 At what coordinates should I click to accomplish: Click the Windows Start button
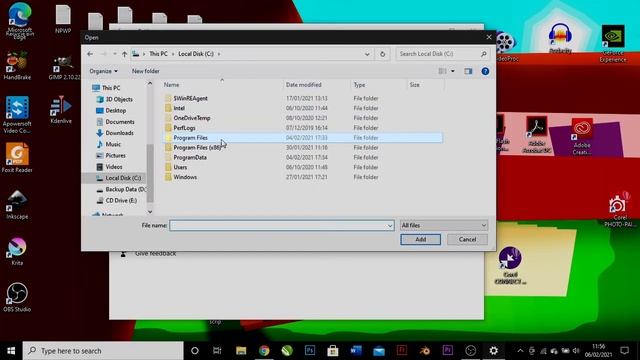pyautogui.click(x=11, y=351)
